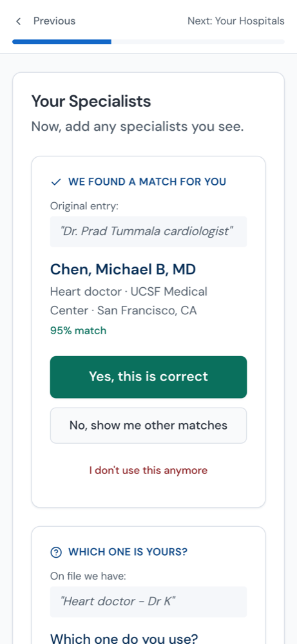Select I don't use this anymore
The width and height of the screenshot is (297, 644).
click(x=148, y=470)
